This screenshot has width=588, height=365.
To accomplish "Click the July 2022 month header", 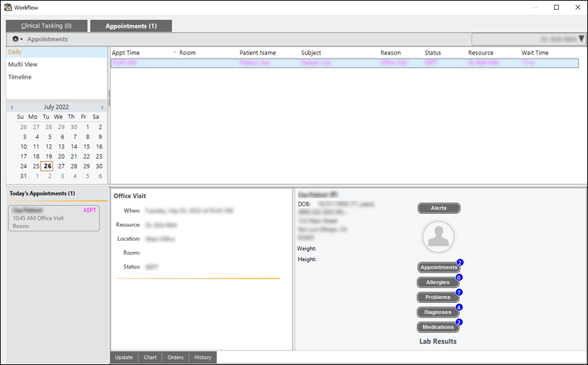I will click(57, 107).
